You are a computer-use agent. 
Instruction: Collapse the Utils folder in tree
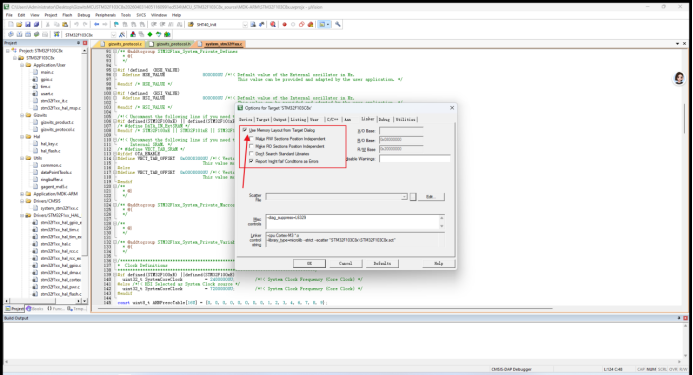coord(22,158)
